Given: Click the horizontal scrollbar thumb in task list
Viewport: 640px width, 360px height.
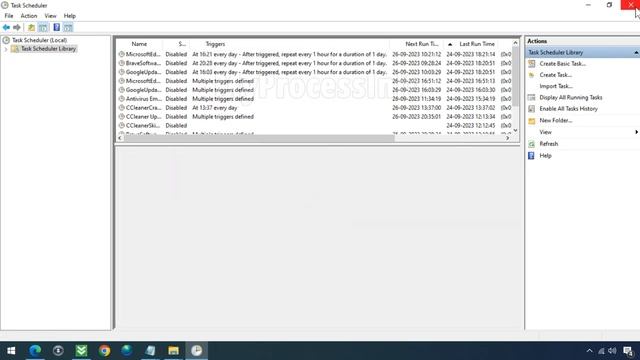Looking at the screenshot, I should pos(259,138).
